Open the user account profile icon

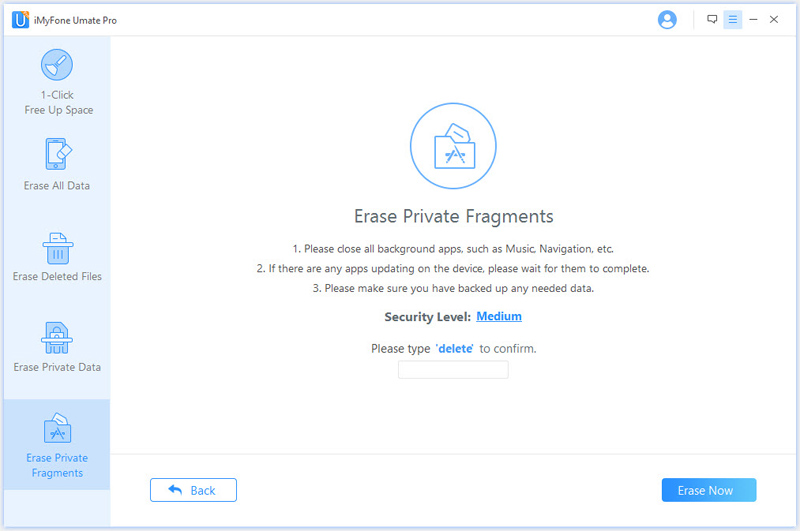[x=667, y=20]
